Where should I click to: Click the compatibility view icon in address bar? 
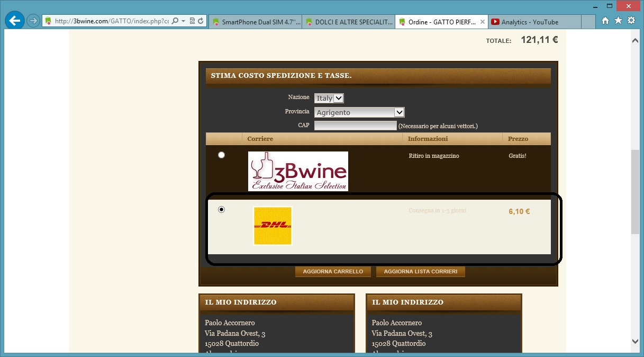coord(192,21)
